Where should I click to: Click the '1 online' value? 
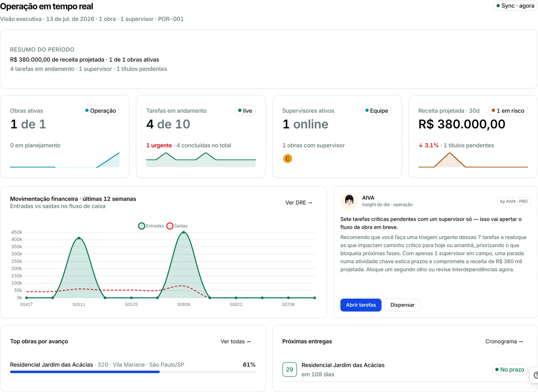click(305, 124)
